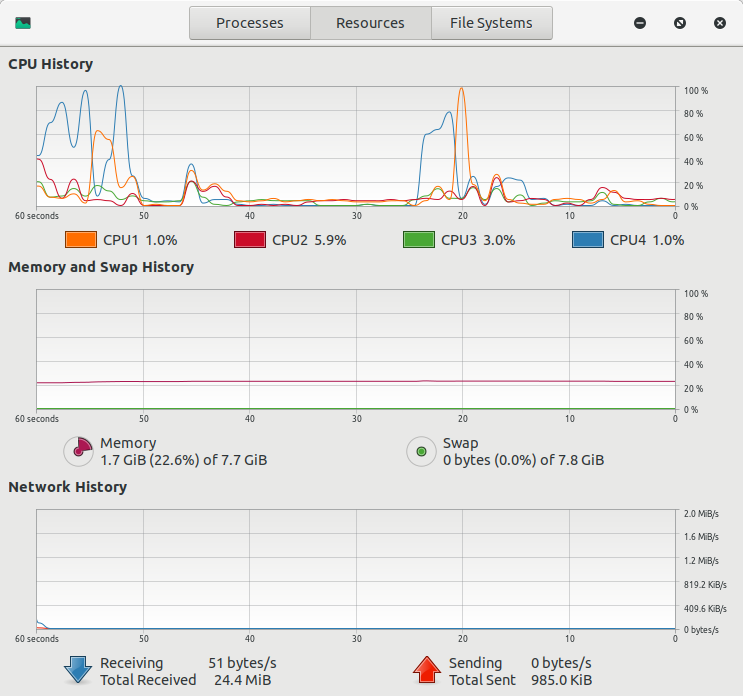Click the red CPU2 color swatch
Screen dimensions: 743x696
[249, 240]
